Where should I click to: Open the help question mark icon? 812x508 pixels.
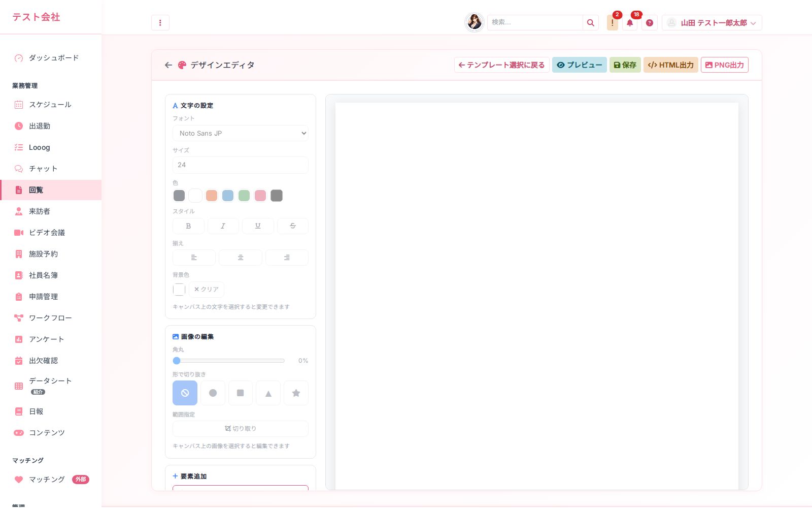coord(650,23)
